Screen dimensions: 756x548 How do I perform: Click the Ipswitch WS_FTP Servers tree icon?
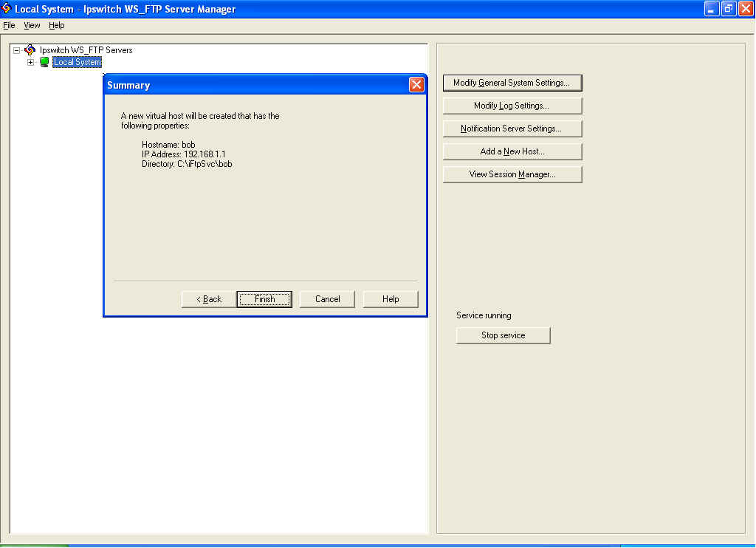tap(30, 49)
